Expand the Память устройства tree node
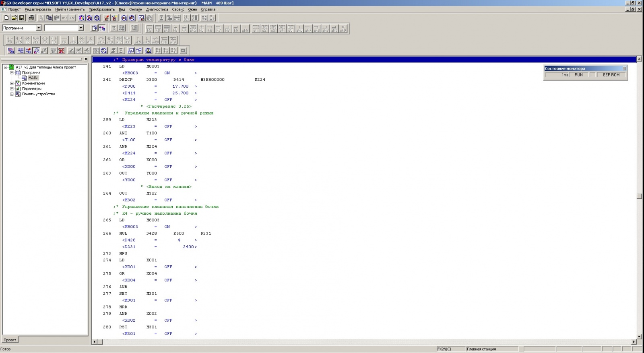644x353 pixels. [12, 94]
